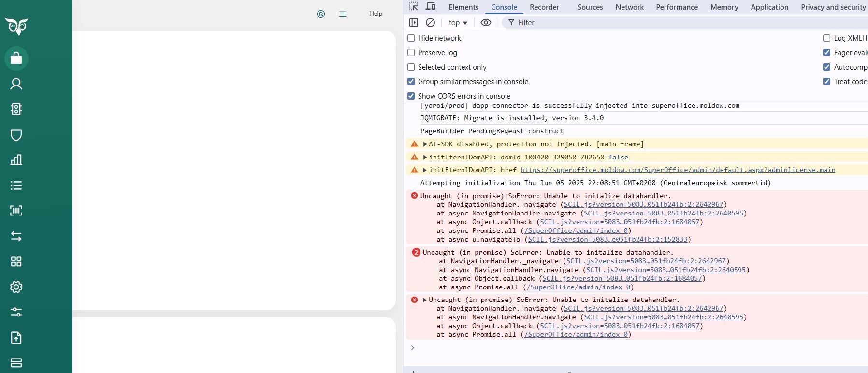Enable Log XMLHttpRequests checkbox
The width and height of the screenshot is (868, 373).
click(x=827, y=38)
